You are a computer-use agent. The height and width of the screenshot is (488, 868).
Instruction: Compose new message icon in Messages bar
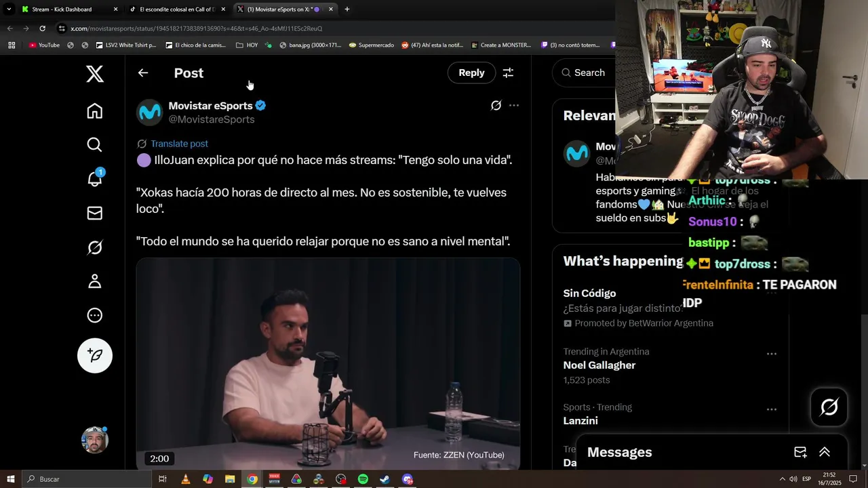[800, 452]
